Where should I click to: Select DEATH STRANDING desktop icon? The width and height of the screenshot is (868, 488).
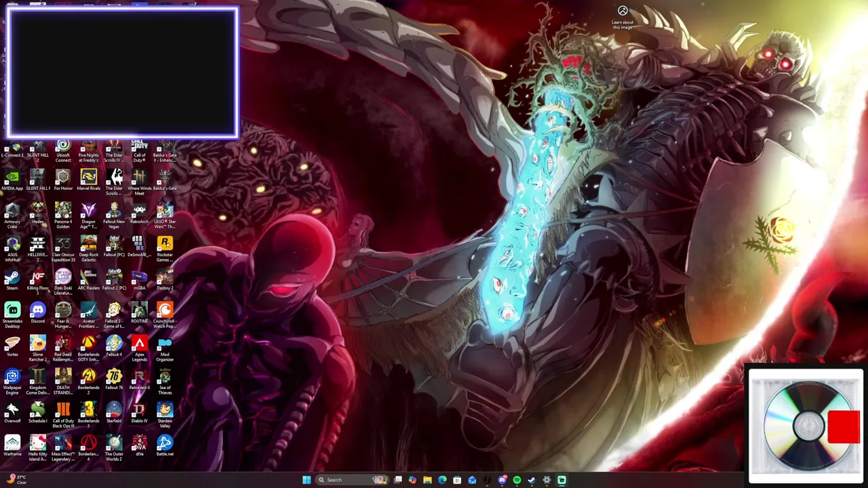(63, 382)
